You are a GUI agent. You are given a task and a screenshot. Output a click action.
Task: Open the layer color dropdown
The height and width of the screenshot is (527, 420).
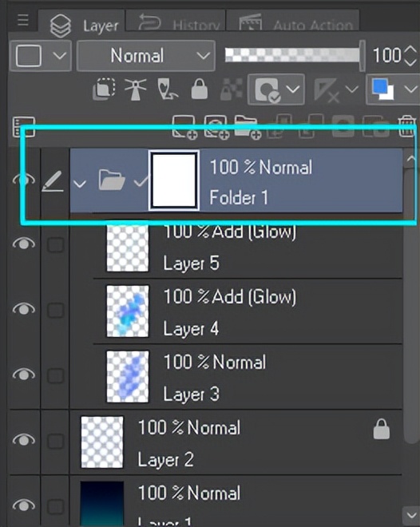[x=393, y=89]
